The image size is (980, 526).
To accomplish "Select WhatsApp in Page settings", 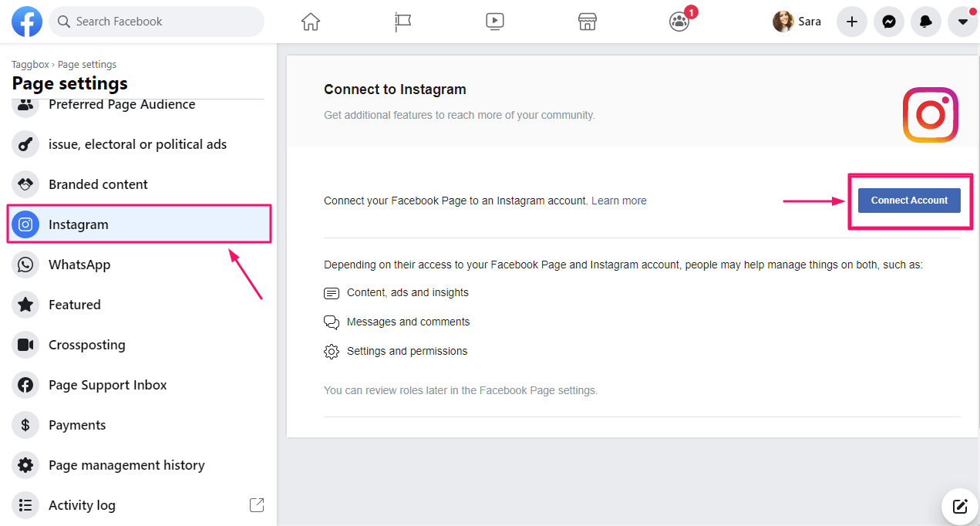I will [x=79, y=265].
